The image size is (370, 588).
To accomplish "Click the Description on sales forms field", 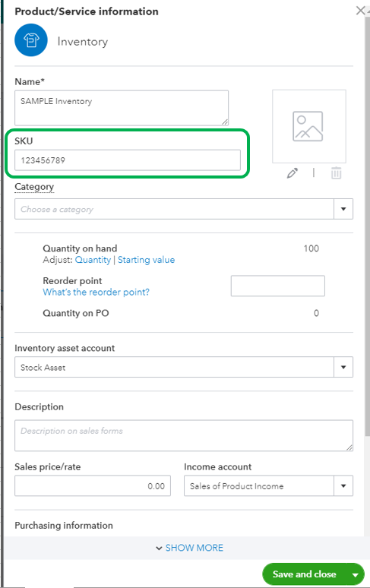I will (x=184, y=435).
